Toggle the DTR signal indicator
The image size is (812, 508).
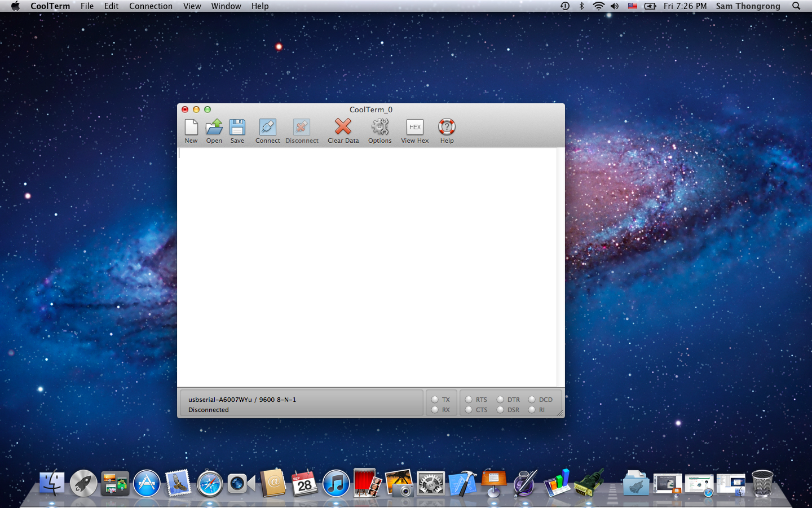tap(500, 400)
